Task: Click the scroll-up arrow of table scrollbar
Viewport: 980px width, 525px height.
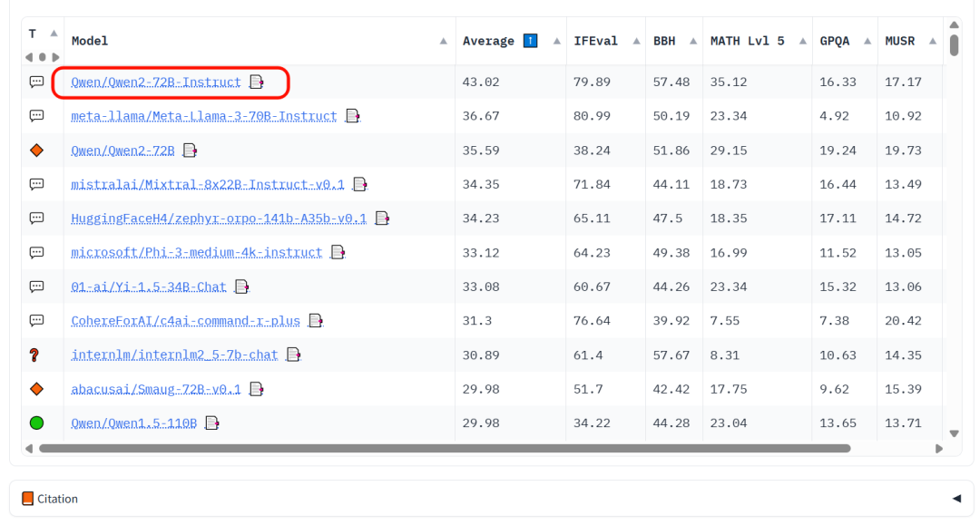Action: coord(954,25)
